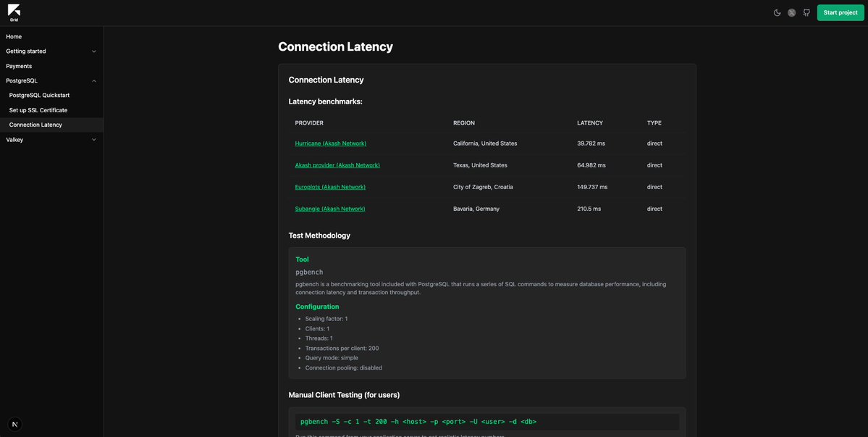Select PostgreSQL sidebar section

22,81
